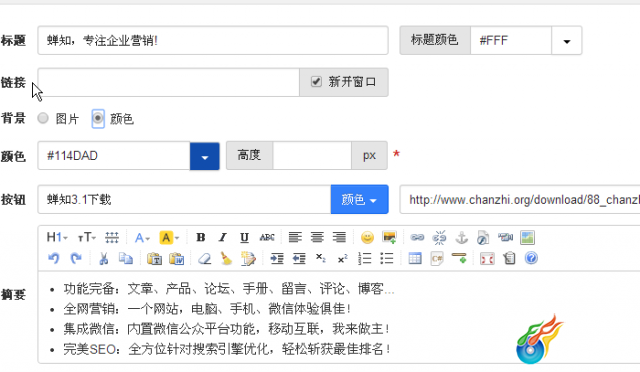Open the 标题颜色 dropdown arrow
640x372 pixels.
click(x=567, y=40)
